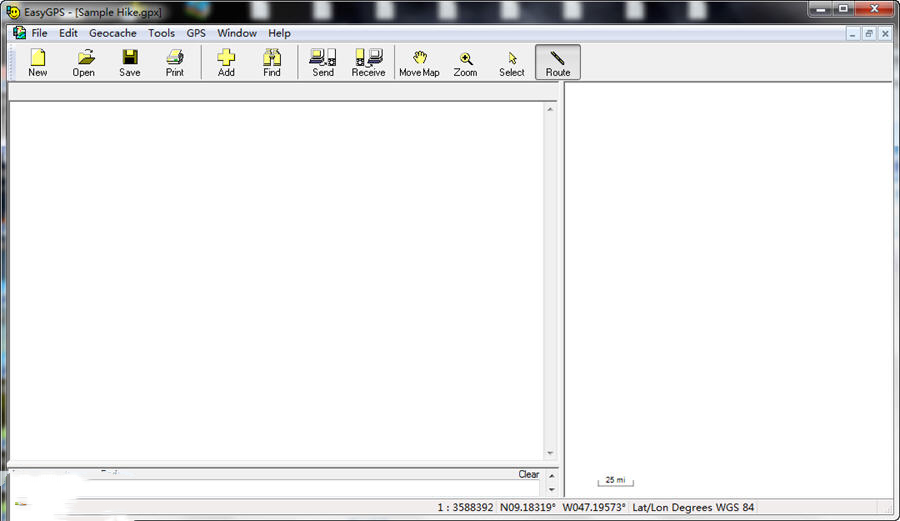Click the New file toolbar icon

tap(38, 63)
